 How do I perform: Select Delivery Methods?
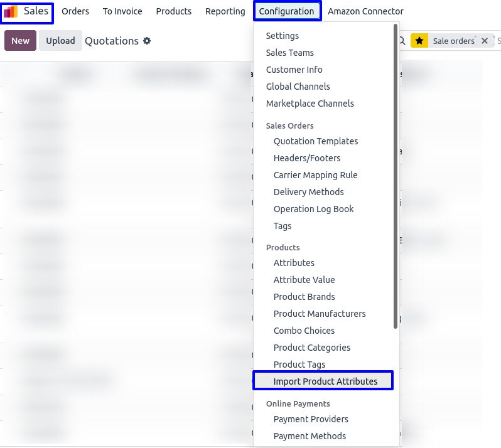click(x=308, y=192)
